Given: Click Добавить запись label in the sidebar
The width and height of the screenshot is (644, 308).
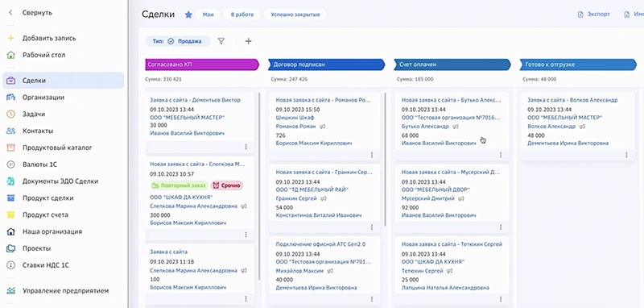Looking at the screenshot, I should point(49,38).
